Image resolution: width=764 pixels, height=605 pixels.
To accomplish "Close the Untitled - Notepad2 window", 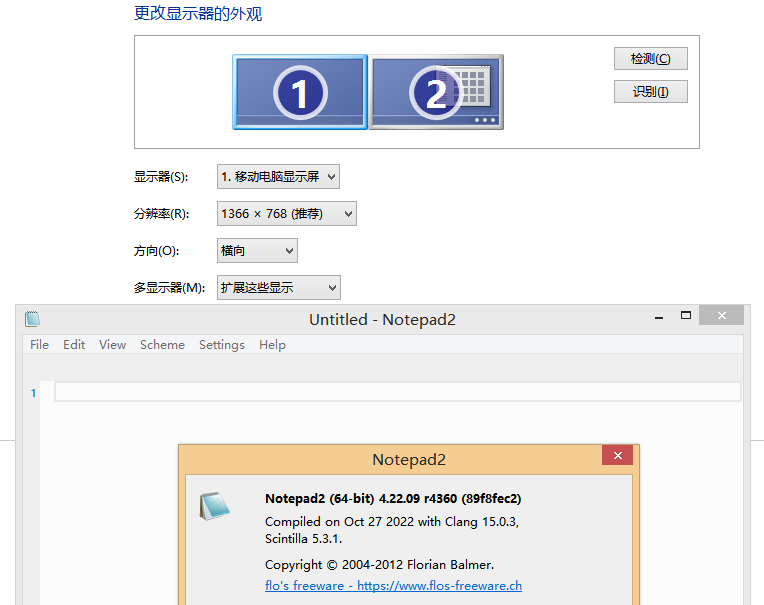I will coord(722,316).
